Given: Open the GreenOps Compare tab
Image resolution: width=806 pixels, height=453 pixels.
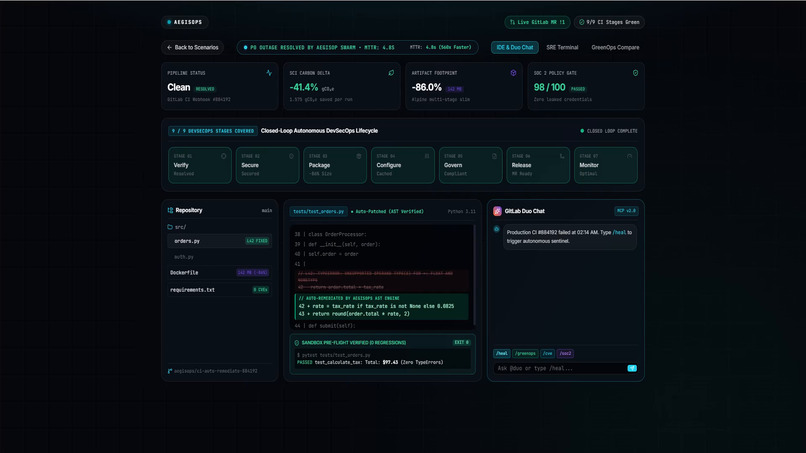Looking at the screenshot, I should pos(615,47).
